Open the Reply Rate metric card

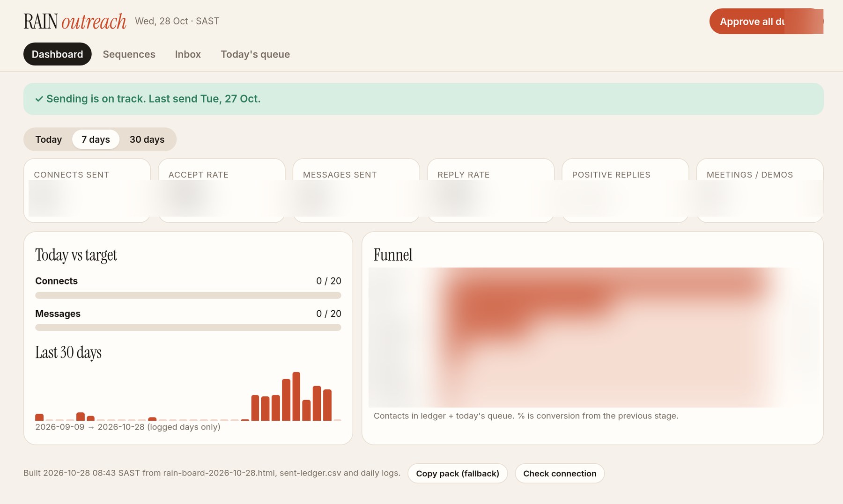click(x=491, y=190)
